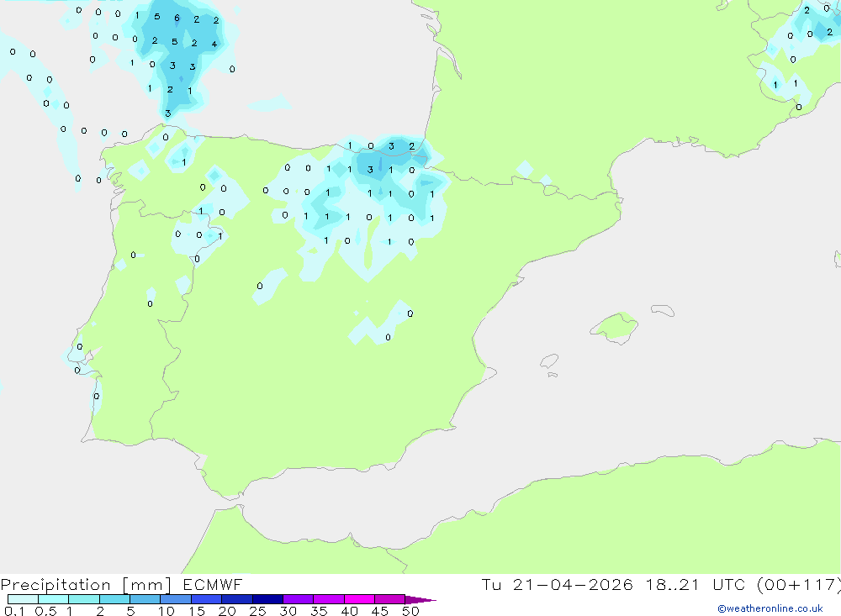Viewport: 841px width, 616px height.
Task: Click the map value '6' over the sea
Action: coord(177,18)
